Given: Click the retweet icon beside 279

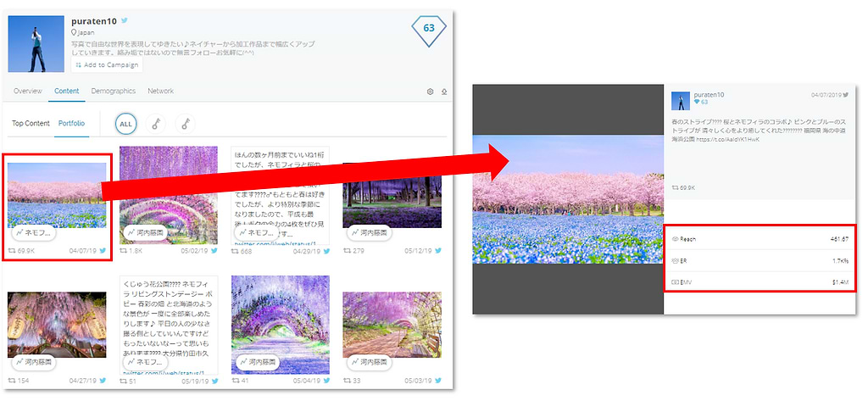Looking at the screenshot, I should 347,251.
